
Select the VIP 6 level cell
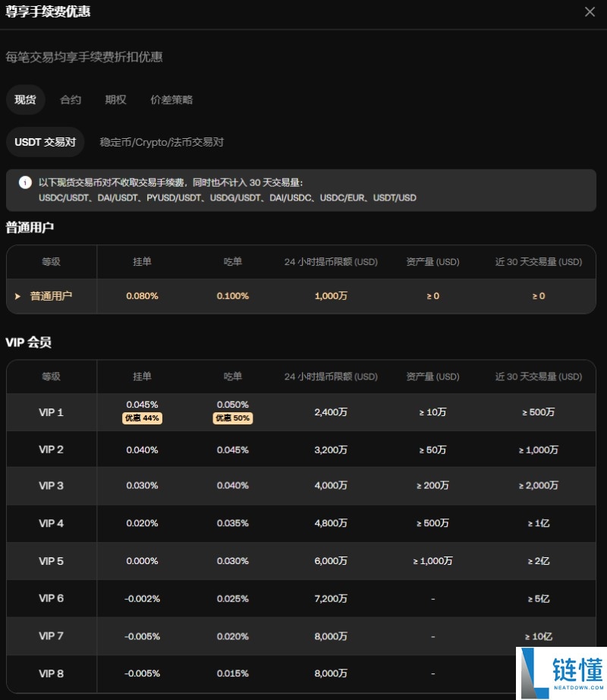click(52, 598)
